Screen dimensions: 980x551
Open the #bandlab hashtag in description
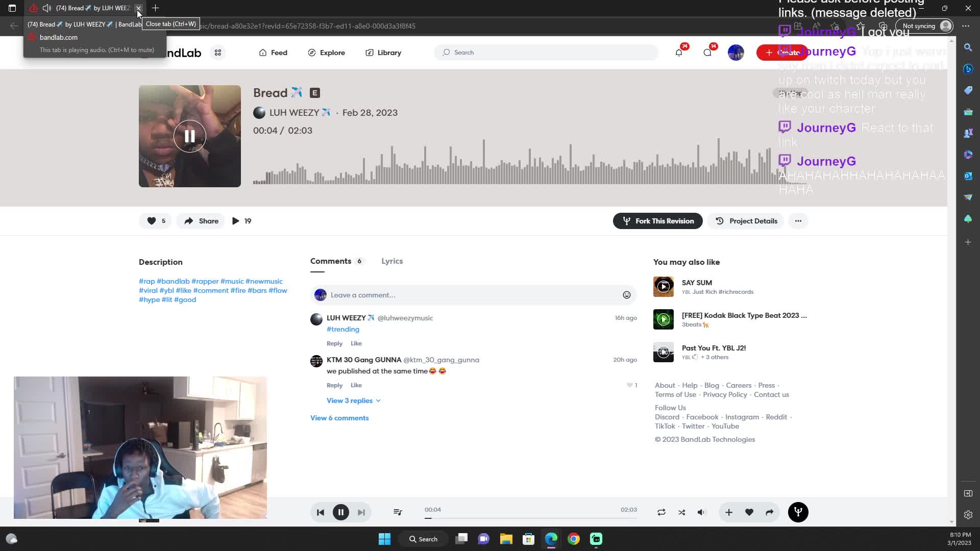pos(173,282)
